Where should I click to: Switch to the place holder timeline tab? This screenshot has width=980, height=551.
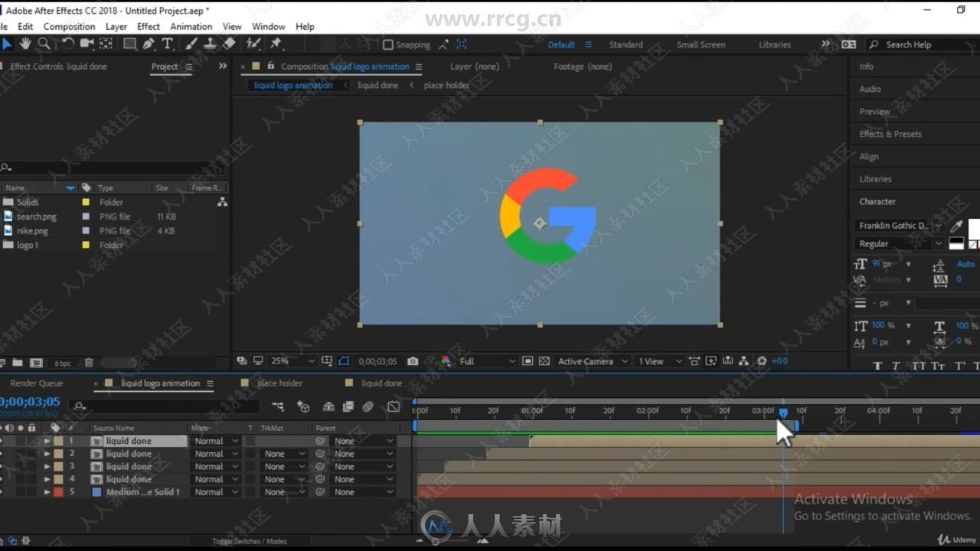[x=279, y=383]
